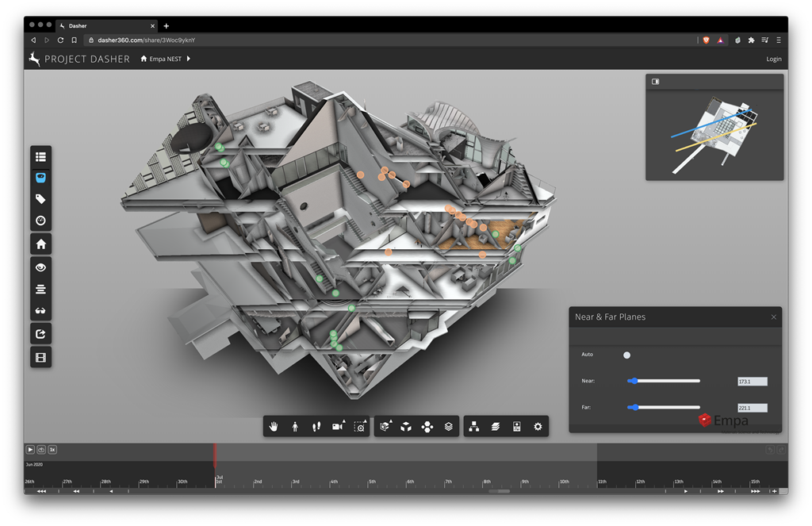Activate the First Person walk tool

[x=295, y=427]
